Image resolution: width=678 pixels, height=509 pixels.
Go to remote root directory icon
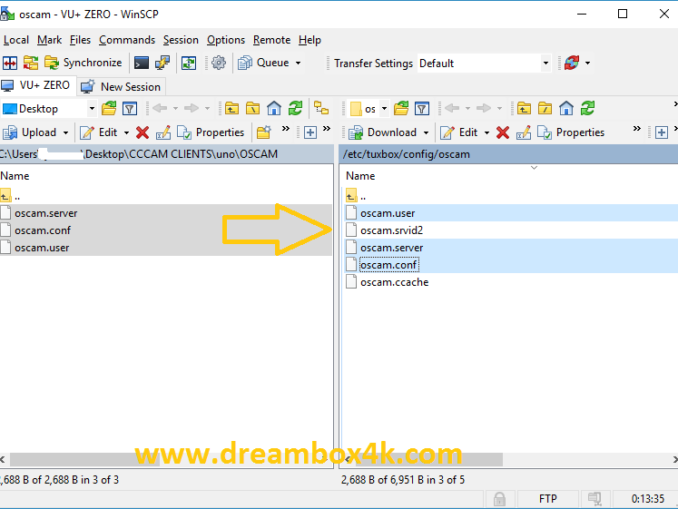click(x=545, y=109)
